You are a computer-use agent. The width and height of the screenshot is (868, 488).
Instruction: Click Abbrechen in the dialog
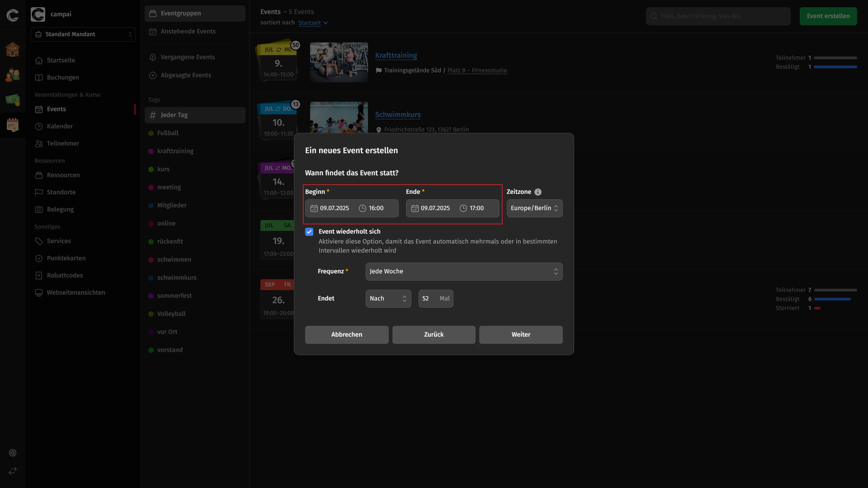(x=346, y=335)
